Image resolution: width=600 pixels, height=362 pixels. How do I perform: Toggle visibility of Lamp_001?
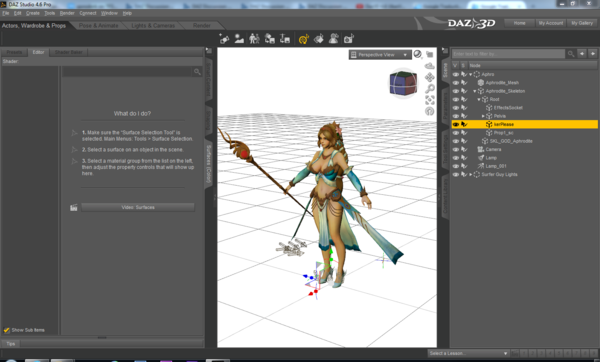455,166
